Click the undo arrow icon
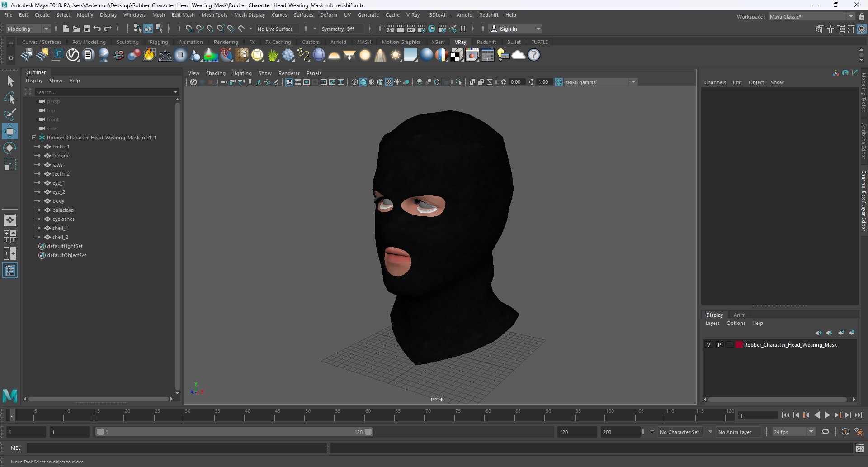 [97, 29]
